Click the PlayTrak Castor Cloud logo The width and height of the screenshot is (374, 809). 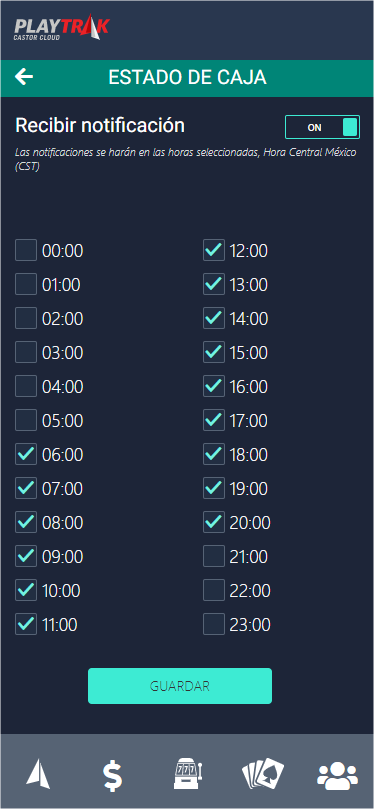pyautogui.click(x=62, y=27)
